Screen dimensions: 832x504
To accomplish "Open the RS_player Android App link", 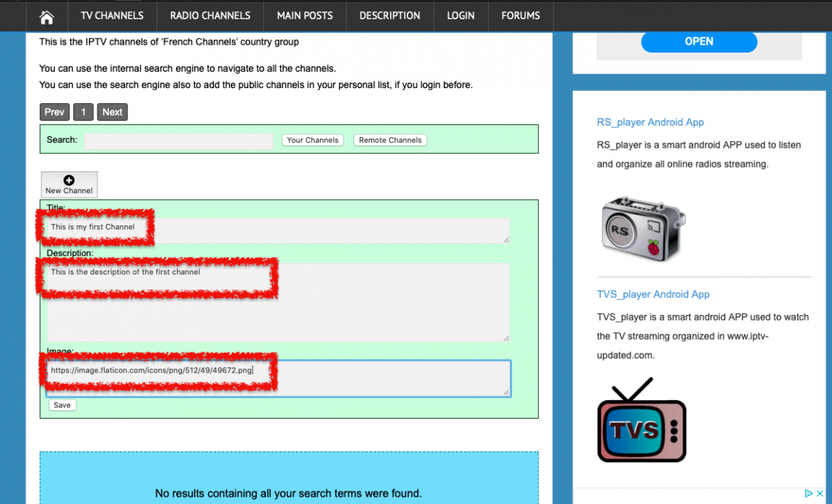I will 650,122.
